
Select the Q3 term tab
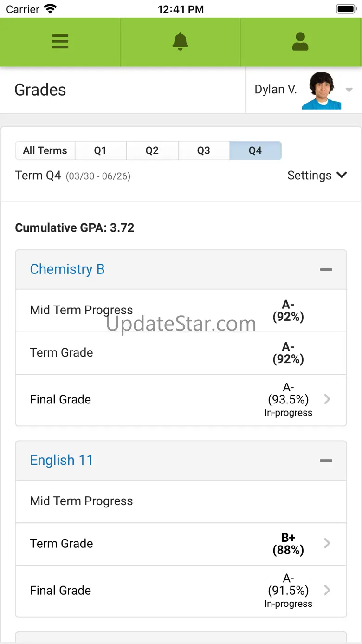click(203, 150)
